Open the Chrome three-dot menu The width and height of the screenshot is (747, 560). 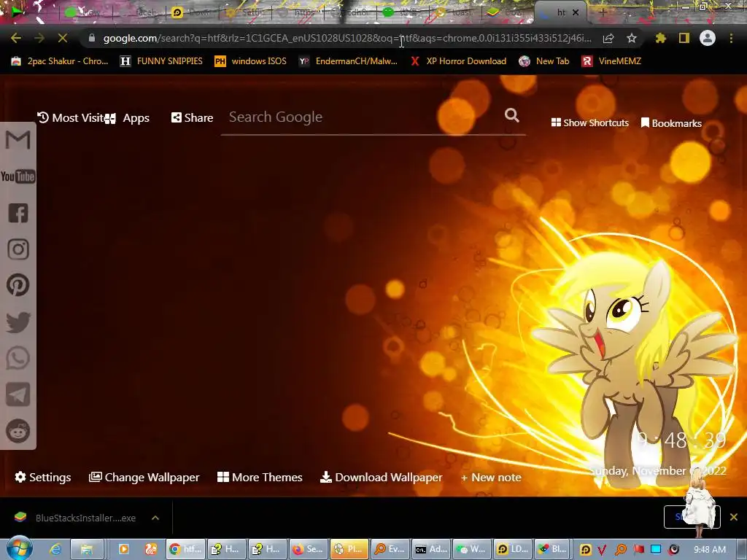coord(731,38)
